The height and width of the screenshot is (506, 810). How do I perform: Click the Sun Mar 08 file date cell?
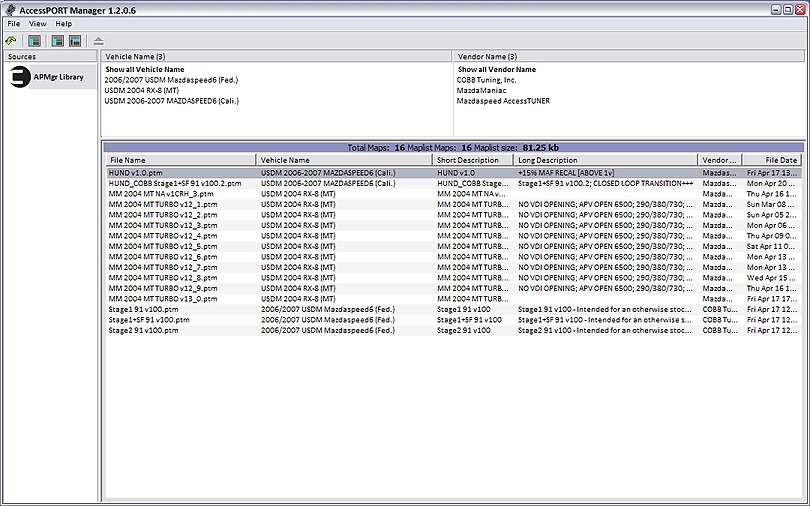click(x=773, y=204)
